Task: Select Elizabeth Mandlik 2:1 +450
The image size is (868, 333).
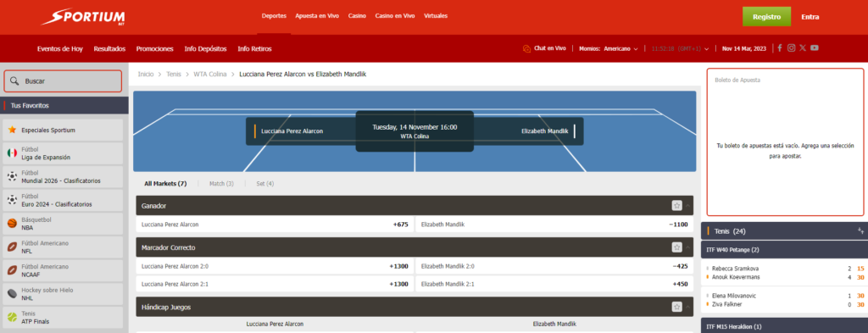Action: coord(554,284)
